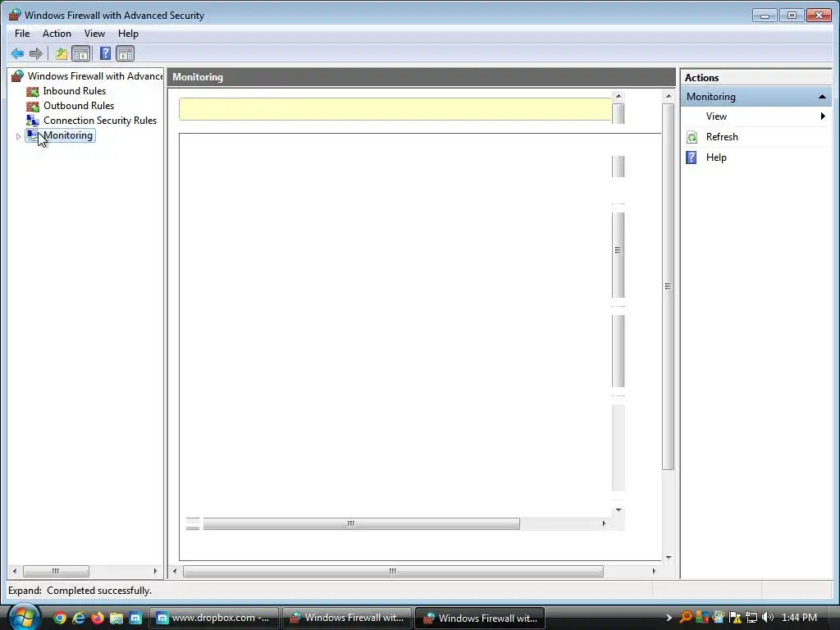Click the left pane scroll left arrow
840x630 pixels.
[15, 571]
